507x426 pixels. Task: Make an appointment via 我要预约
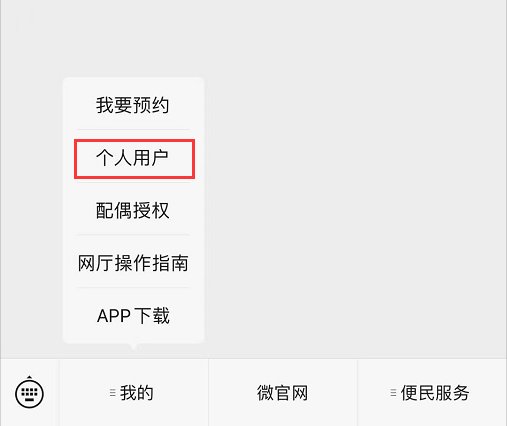tap(133, 105)
